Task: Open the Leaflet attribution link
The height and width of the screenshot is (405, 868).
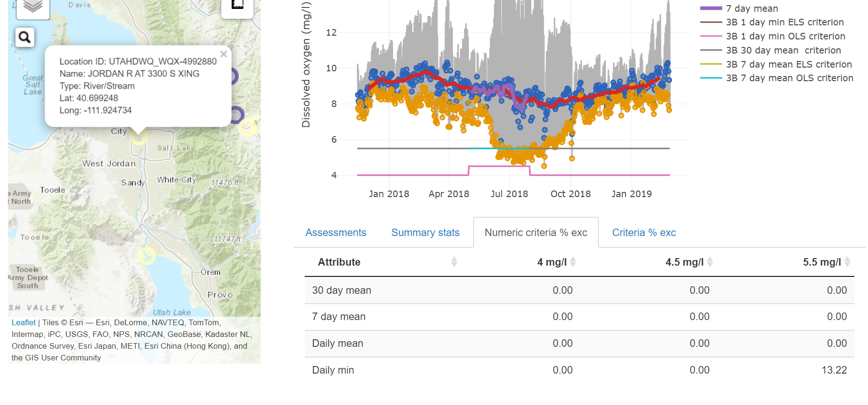Action: click(23, 322)
